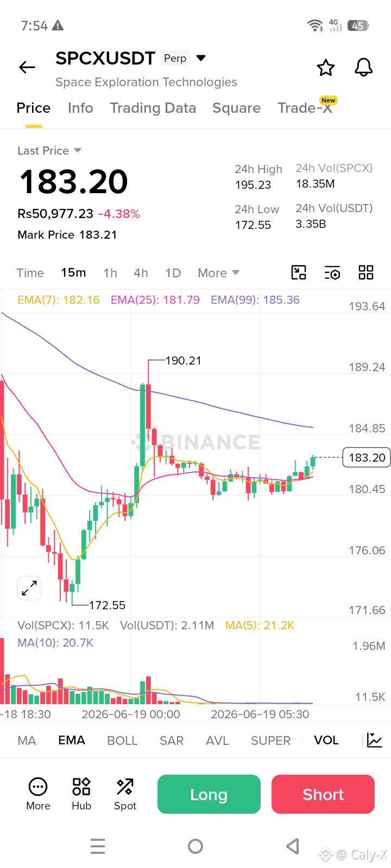Tap the 24h Vol(USDT) 3.35B value

click(311, 224)
